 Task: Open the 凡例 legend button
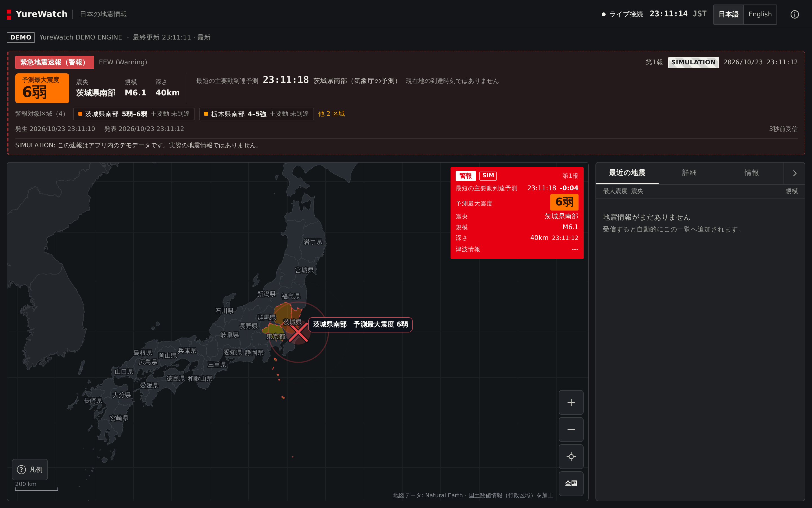30,469
